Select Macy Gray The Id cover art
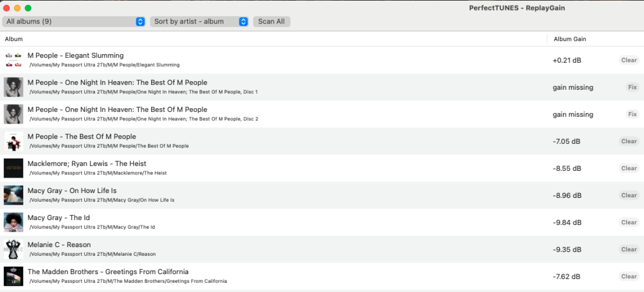The image size is (644, 292). pyautogui.click(x=13, y=222)
